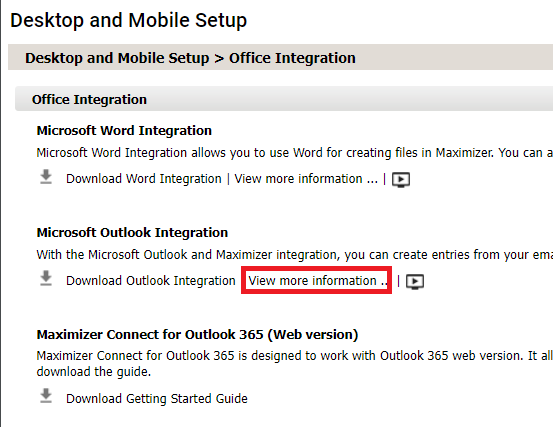View more information about Word Integration

pyautogui.click(x=306, y=179)
